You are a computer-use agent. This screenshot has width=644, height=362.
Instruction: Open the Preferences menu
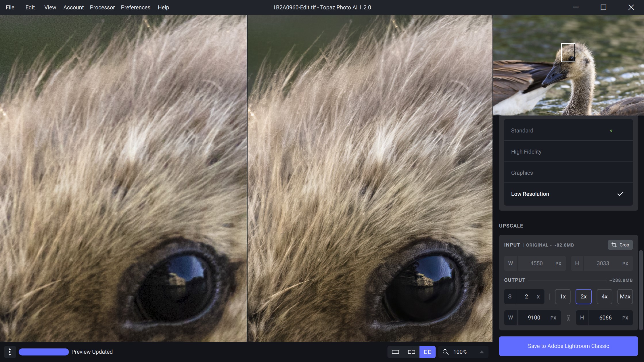pos(135,7)
